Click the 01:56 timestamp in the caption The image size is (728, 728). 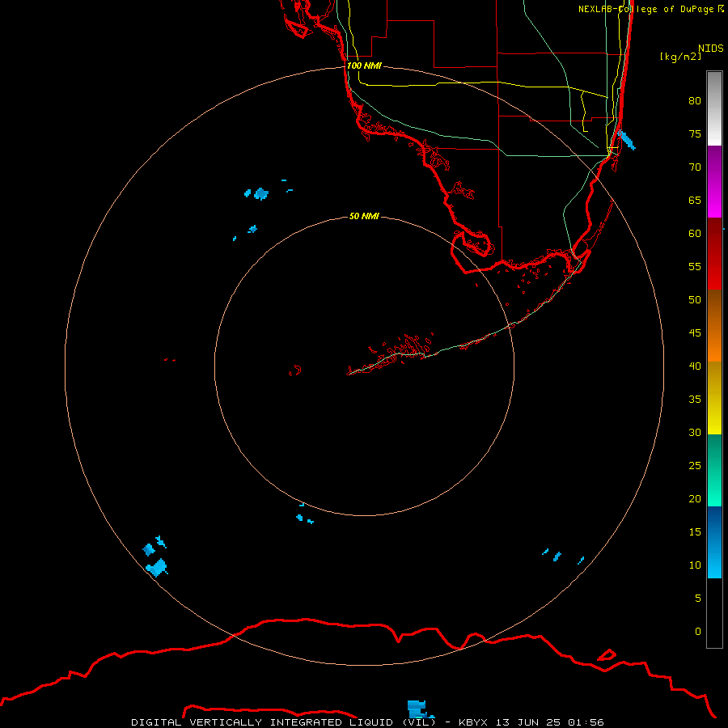click(586, 722)
